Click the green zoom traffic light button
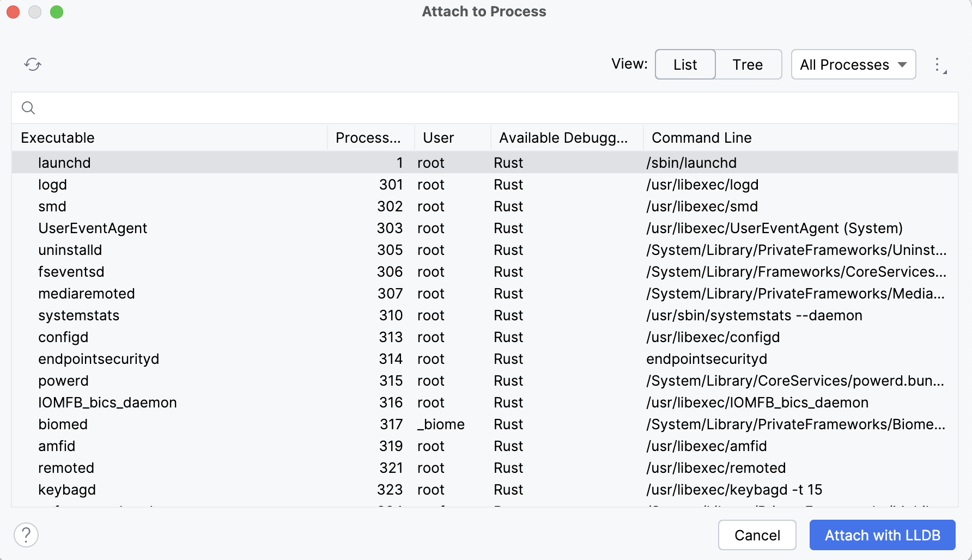 coord(56,11)
